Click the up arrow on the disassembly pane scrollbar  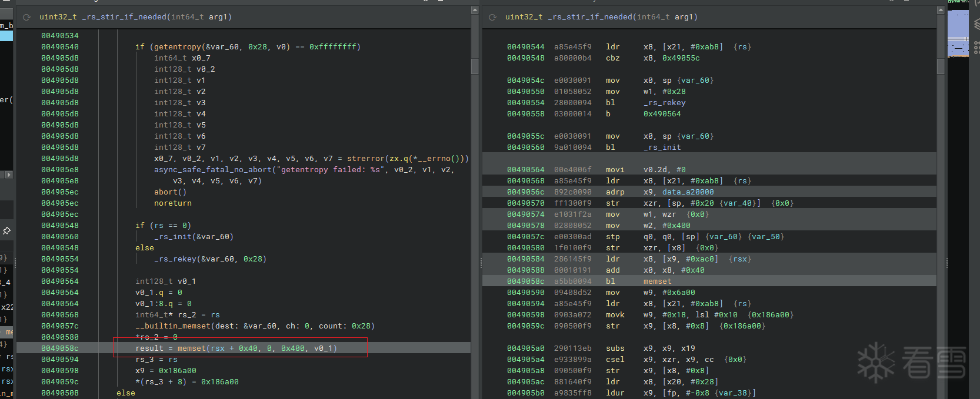(941, 10)
